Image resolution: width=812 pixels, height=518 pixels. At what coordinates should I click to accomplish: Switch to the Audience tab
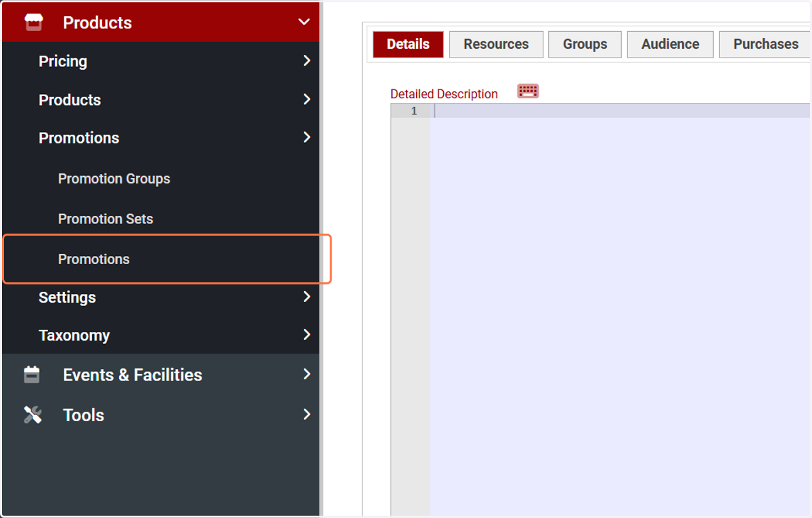(x=670, y=44)
